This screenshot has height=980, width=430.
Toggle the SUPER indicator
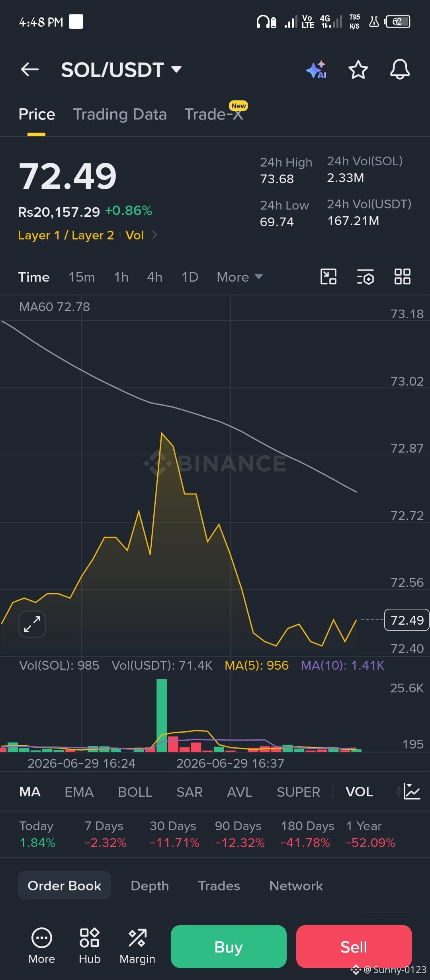298,792
